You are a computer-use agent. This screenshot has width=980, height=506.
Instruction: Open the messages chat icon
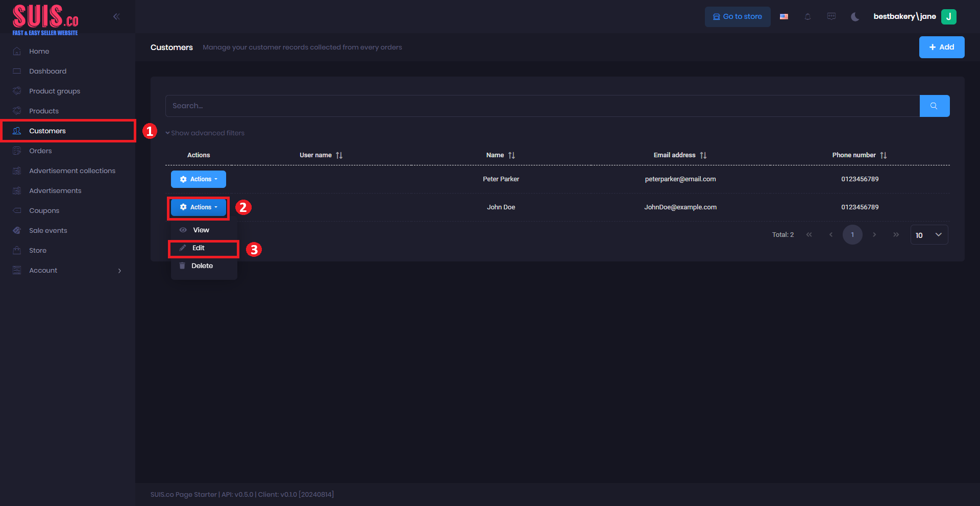click(x=831, y=17)
